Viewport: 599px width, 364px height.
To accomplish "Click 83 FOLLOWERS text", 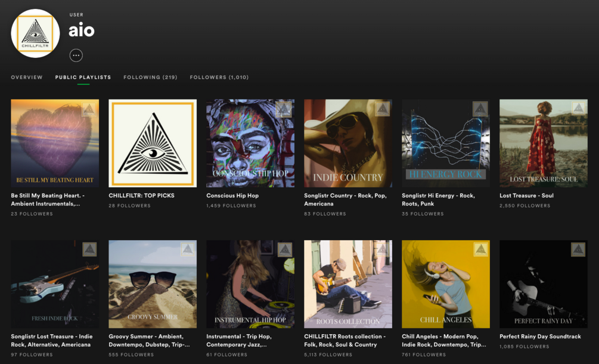I will click(325, 214).
